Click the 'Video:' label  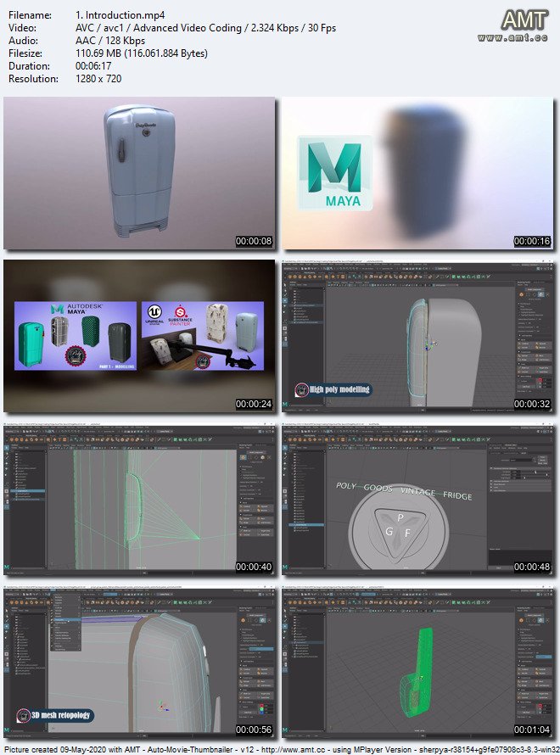[x=22, y=28]
